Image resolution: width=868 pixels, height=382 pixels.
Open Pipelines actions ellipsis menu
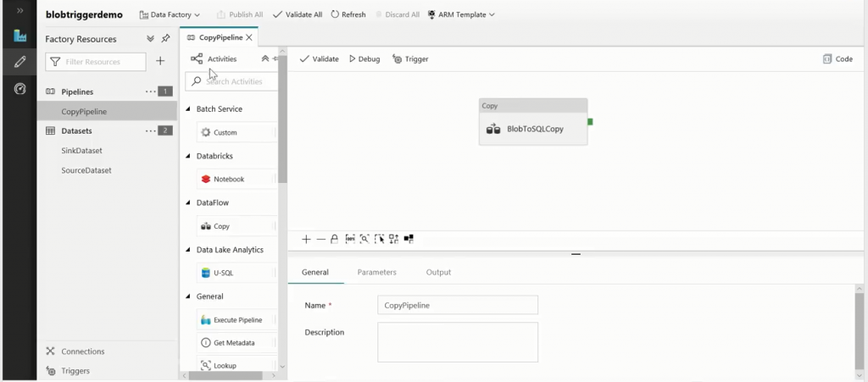151,91
